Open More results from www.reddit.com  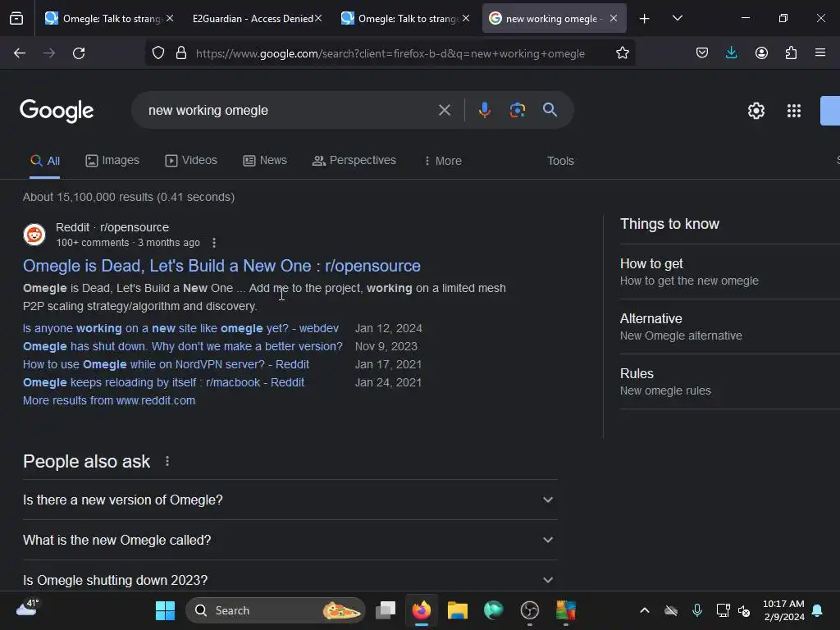coord(109,400)
